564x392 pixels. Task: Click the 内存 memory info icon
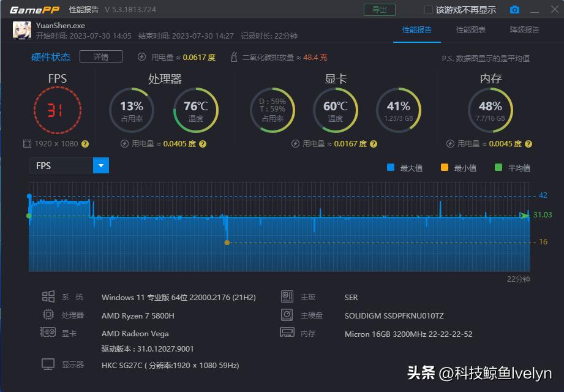(287, 333)
